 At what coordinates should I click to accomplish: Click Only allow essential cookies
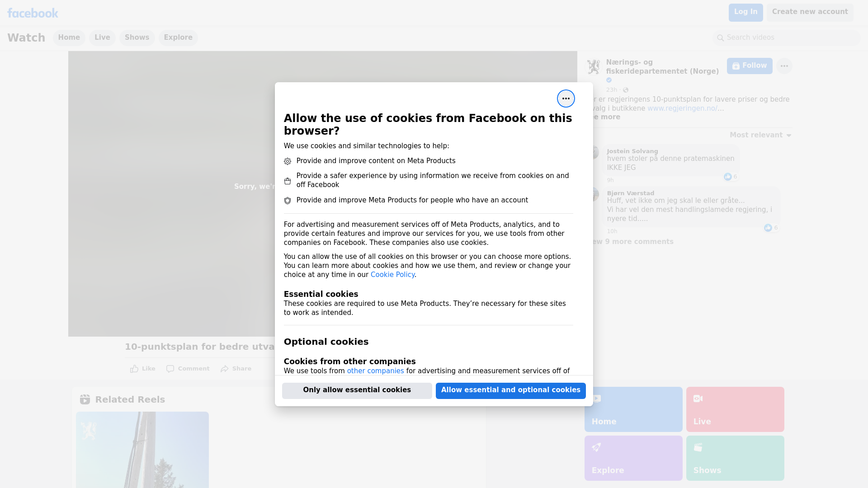[x=357, y=390]
